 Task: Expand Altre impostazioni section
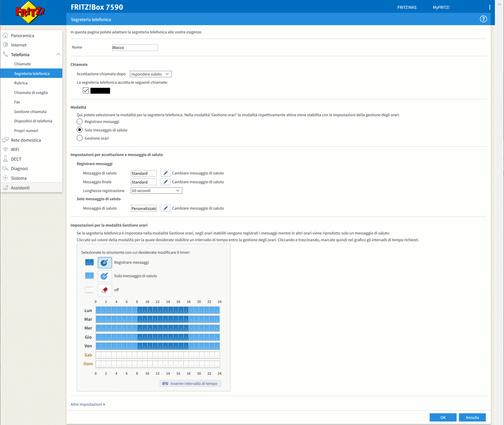(x=88, y=404)
